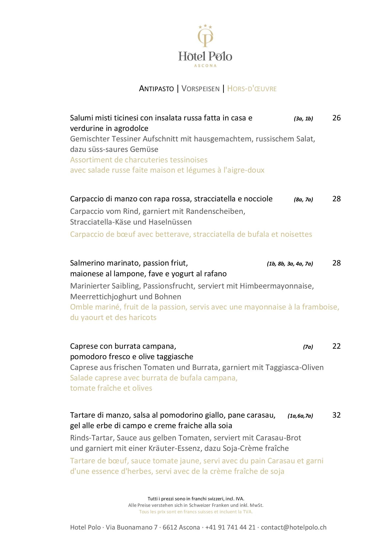The image size is (392, 555).
Task: Click the Hotel Polo Ascona logo
Action: (x=205, y=46)
